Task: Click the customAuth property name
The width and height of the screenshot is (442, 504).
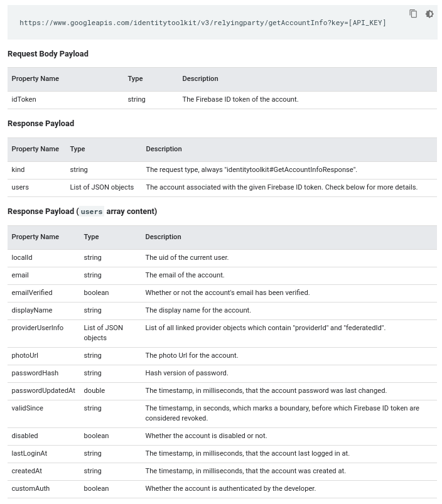Action: [x=31, y=488]
